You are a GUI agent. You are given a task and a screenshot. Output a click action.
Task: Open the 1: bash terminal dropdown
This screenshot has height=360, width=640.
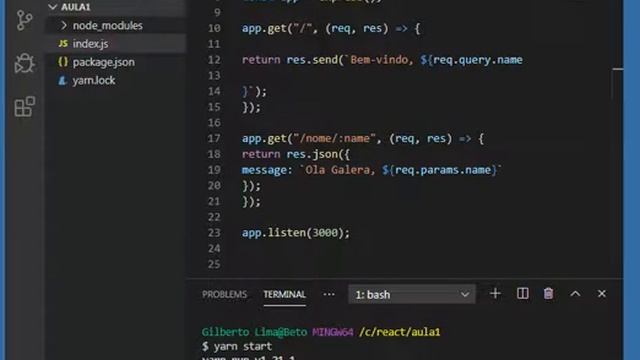pos(412,294)
